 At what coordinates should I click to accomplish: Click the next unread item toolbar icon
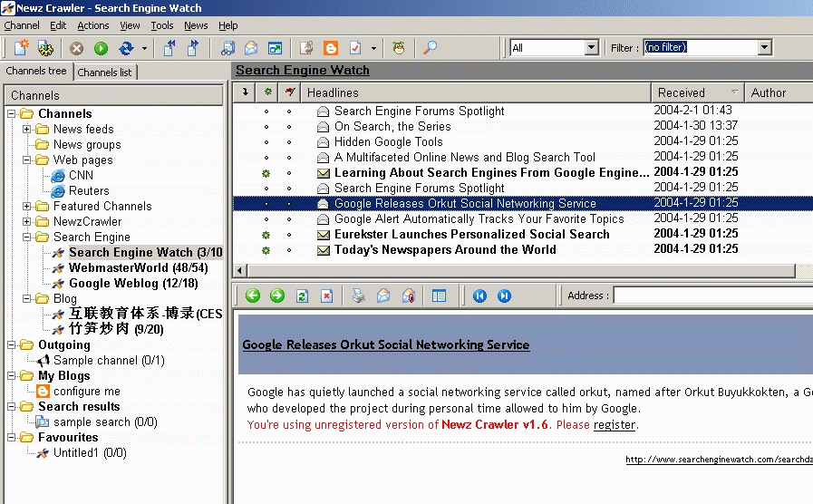tap(193, 48)
